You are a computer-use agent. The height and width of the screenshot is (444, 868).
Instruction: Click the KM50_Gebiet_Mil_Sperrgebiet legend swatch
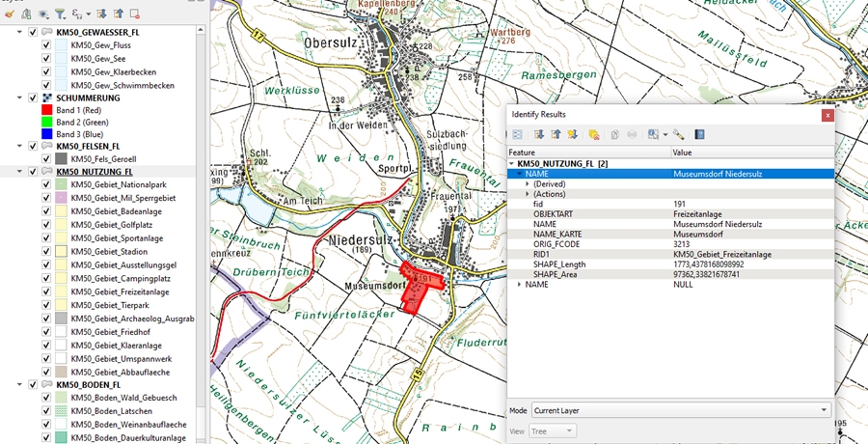pyautogui.click(x=61, y=198)
